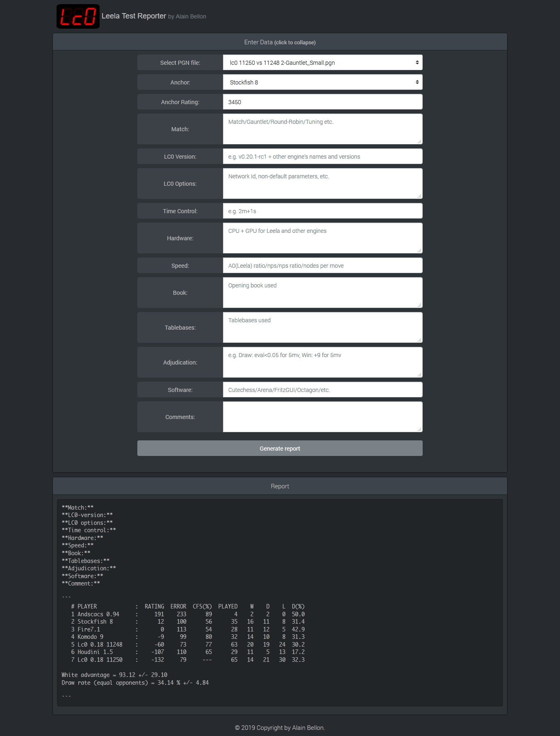Click the Hardware textarea resize handle
The image size is (560, 736).
[419, 251]
